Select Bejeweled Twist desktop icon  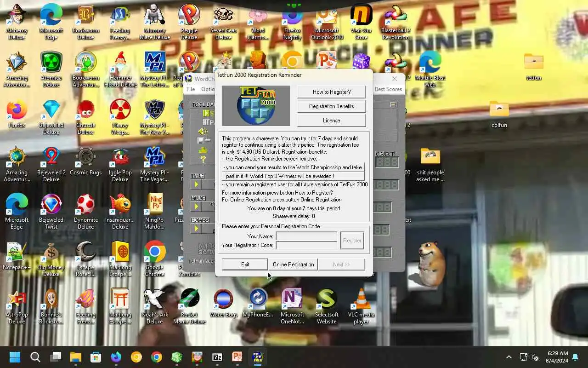pyautogui.click(x=51, y=212)
